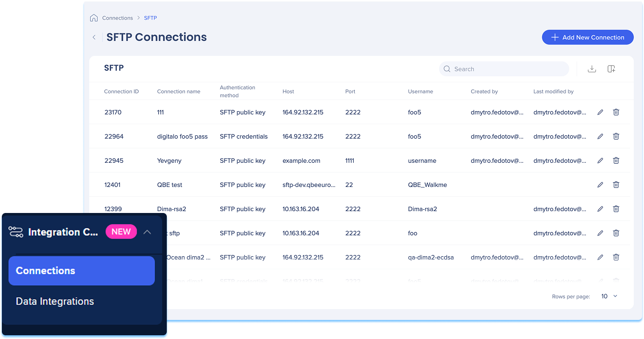644x339 pixels.
Task: Click the qa-dima2-ecdsa username cell
Action: [x=431, y=257]
